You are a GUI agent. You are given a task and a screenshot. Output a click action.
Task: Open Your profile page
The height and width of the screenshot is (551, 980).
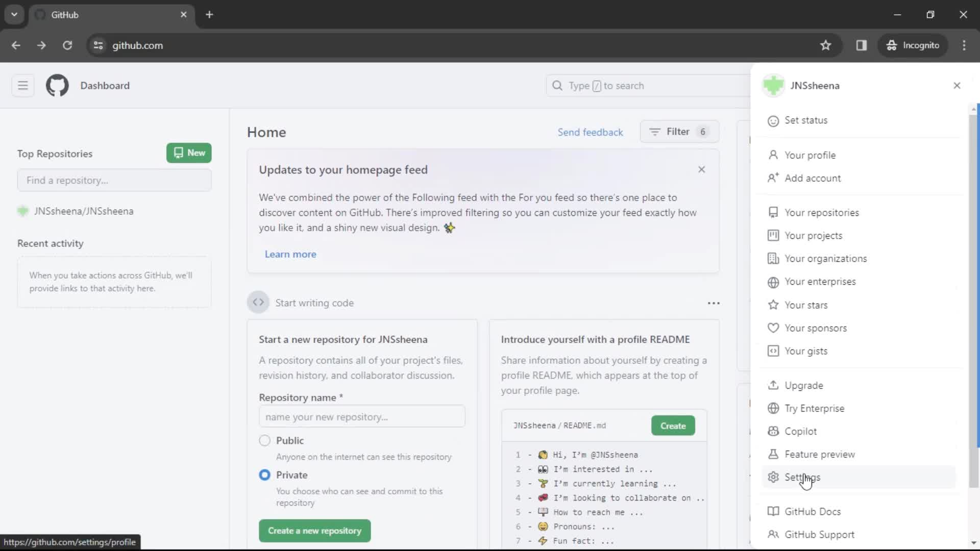(811, 156)
